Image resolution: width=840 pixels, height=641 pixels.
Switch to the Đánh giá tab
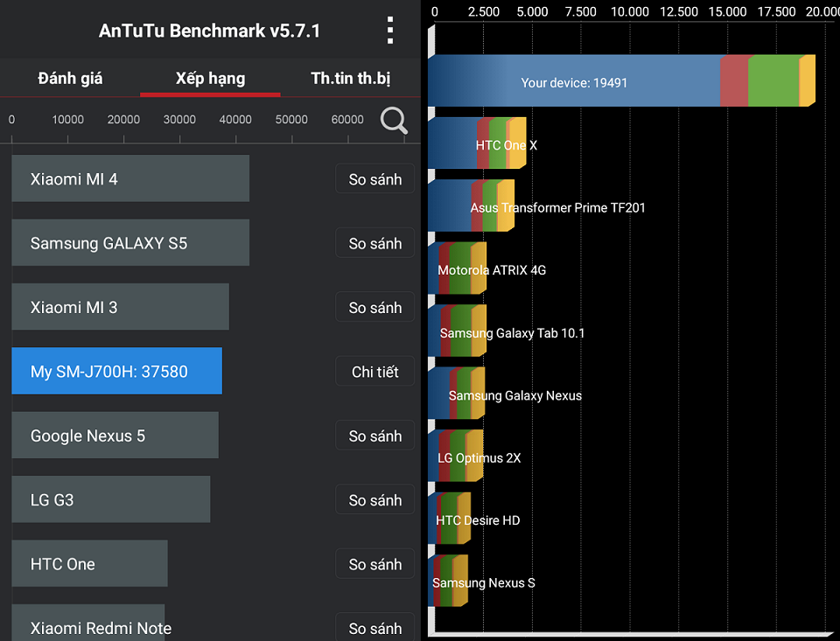coord(70,78)
